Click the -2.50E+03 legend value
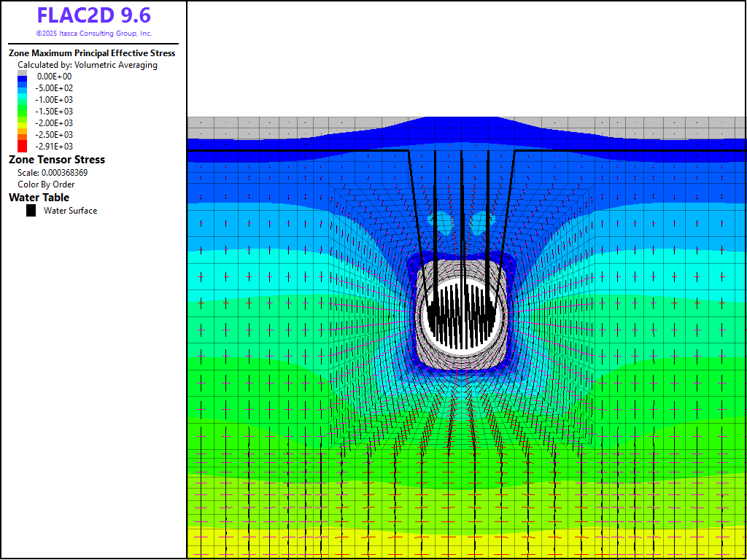This screenshot has width=747, height=560. click(x=55, y=135)
